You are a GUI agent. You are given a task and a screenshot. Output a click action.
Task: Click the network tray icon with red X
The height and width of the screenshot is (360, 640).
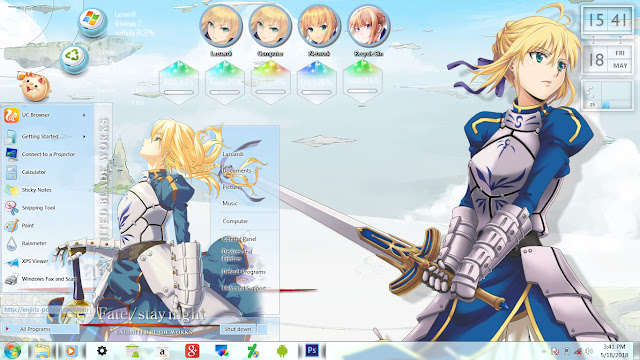(578, 351)
